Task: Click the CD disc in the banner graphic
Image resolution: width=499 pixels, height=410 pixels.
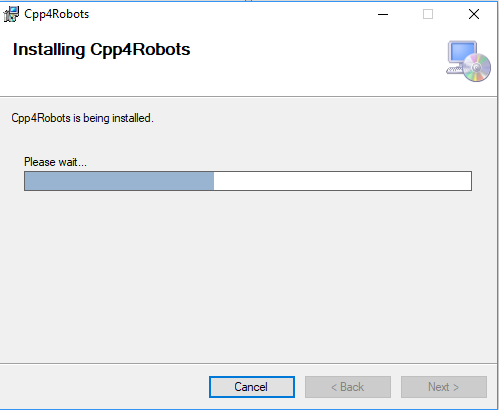Action: (x=477, y=68)
